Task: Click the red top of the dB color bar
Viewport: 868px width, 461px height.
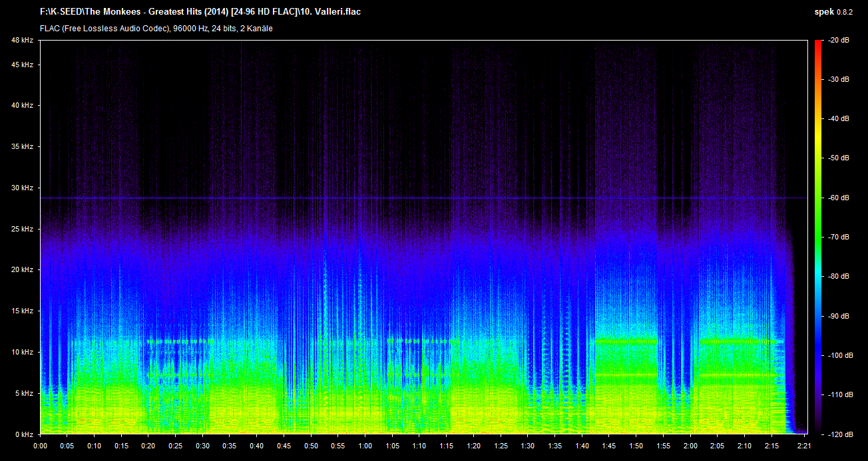Action: point(817,45)
